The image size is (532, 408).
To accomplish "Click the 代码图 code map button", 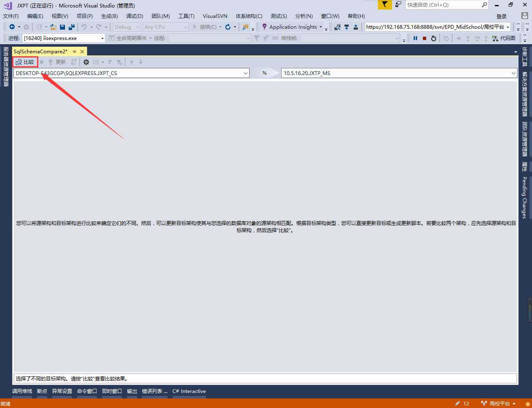I will tap(504, 38).
